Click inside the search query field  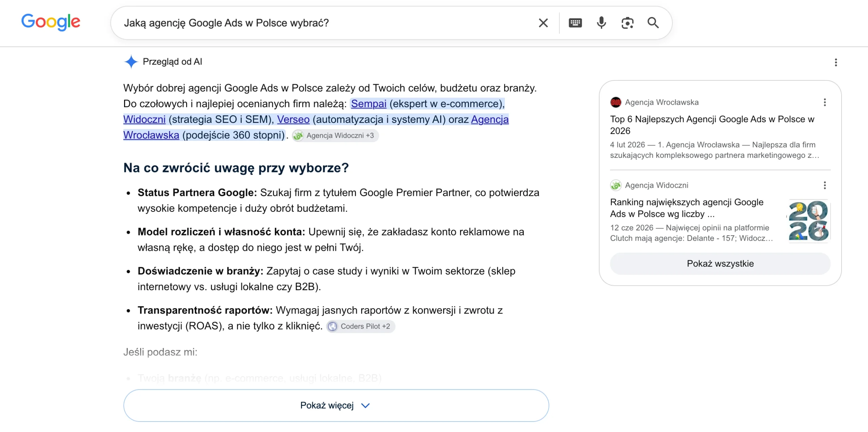tap(325, 23)
